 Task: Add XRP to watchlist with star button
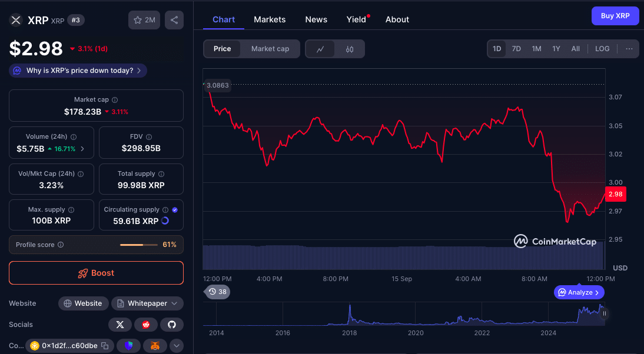point(144,20)
